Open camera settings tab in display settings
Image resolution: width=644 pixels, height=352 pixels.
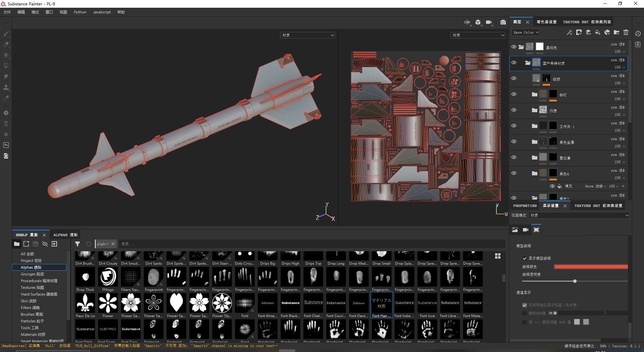[526, 230]
